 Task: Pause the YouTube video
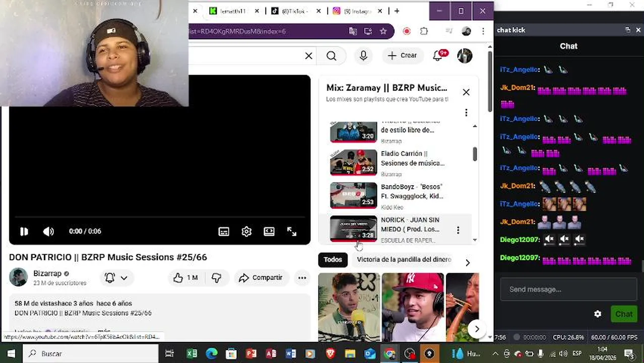click(x=24, y=231)
